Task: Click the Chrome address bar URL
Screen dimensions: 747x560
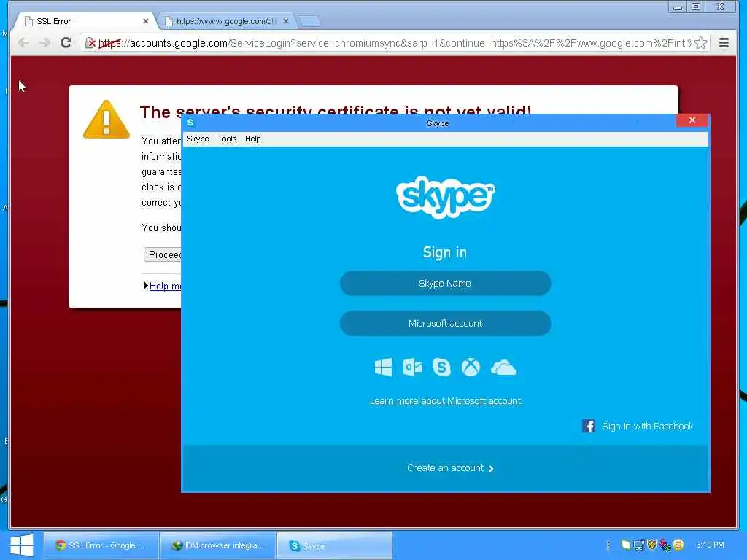Action: pyautogui.click(x=395, y=43)
